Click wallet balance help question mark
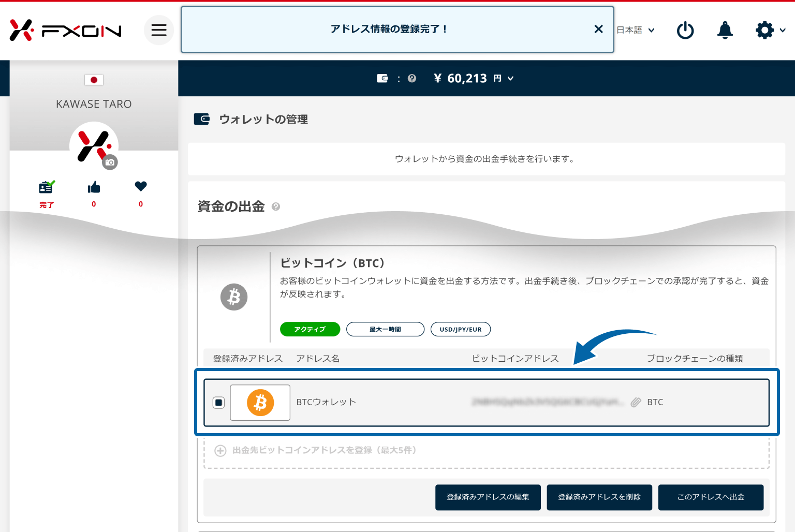 point(412,79)
